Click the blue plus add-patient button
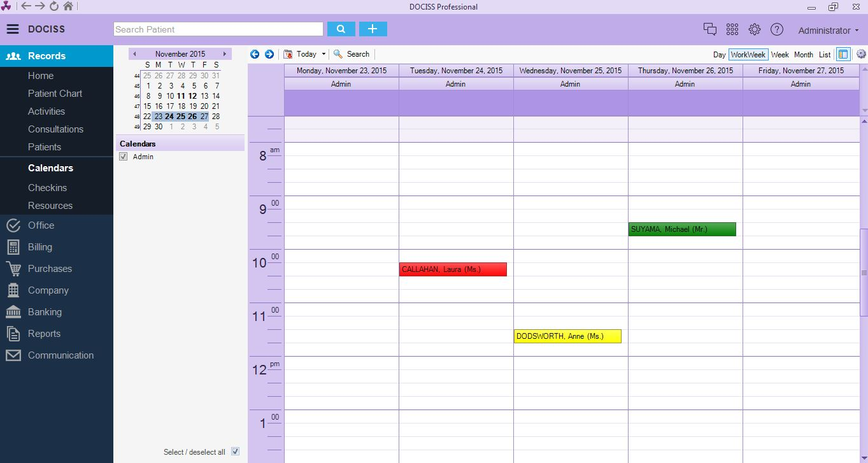 373,29
